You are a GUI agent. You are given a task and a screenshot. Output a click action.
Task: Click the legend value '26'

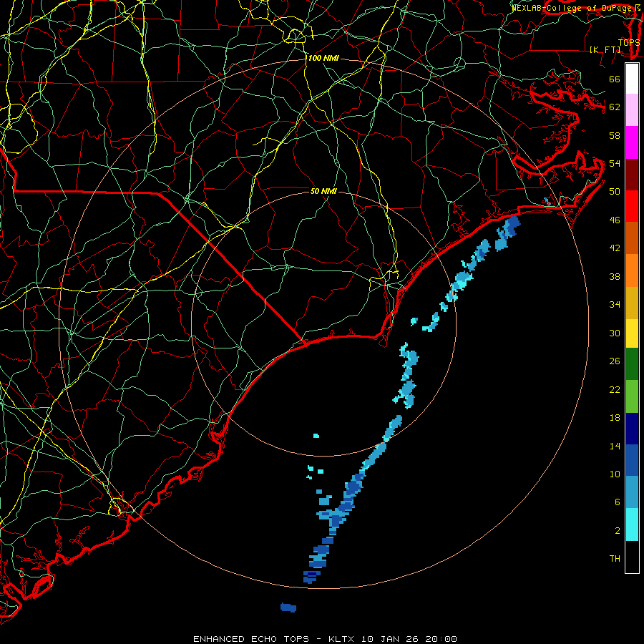click(615, 361)
